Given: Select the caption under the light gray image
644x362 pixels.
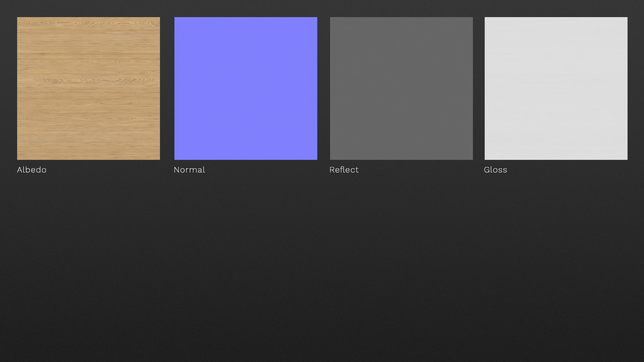Looking at the screenshot, I should click(495, 170).
